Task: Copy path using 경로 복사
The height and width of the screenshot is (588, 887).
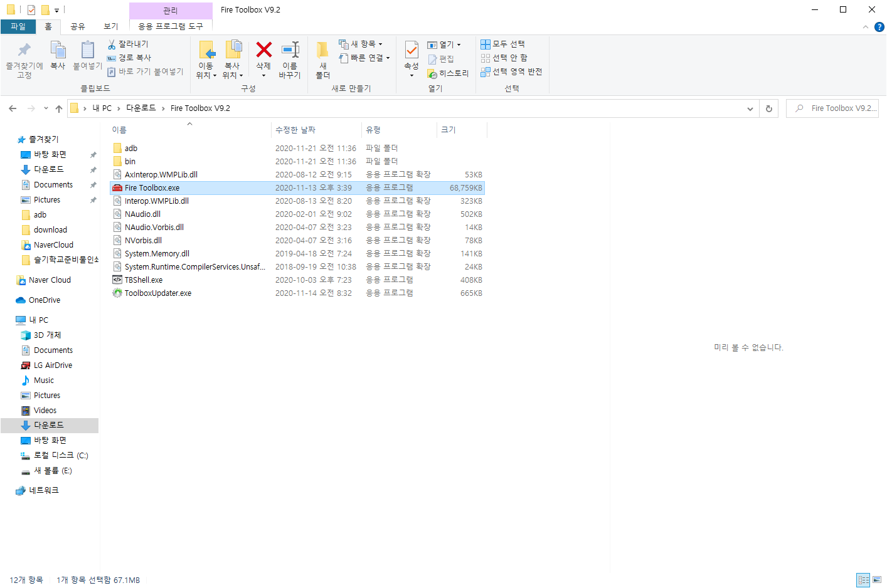Action: pyautogui.click(x=129, y=58)
